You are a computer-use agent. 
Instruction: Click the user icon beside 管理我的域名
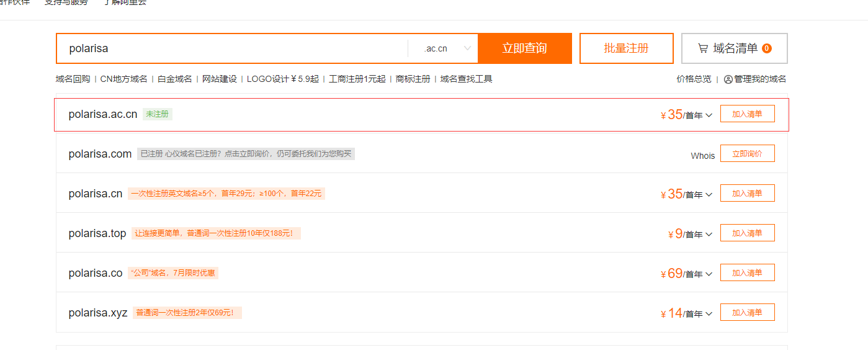[x=728, y=79]
